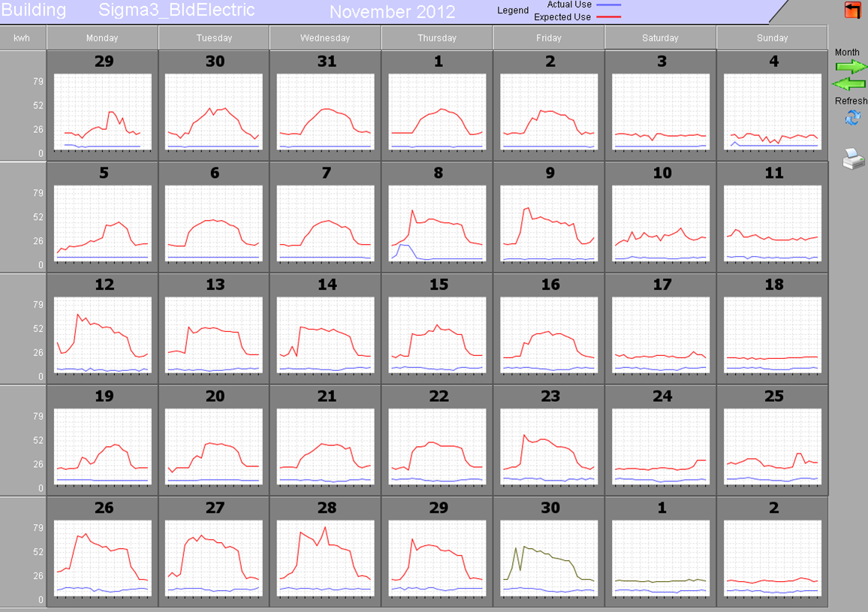Refresh the calendar using the blue arrows icon

click(851, 118)
